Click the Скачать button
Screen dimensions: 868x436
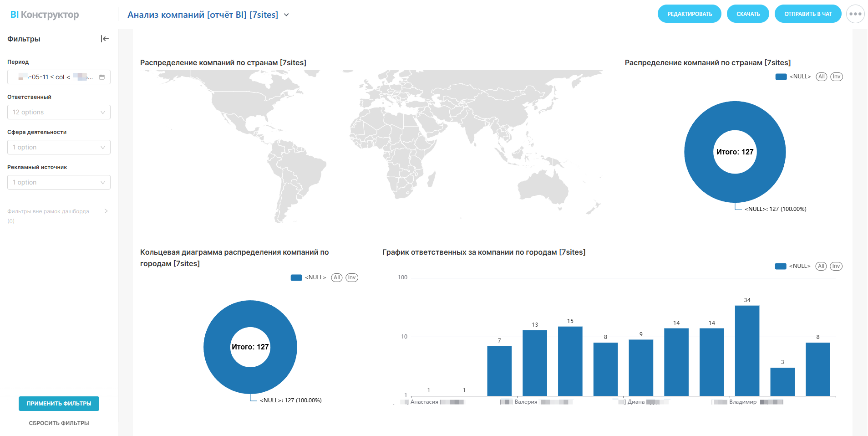748,14
